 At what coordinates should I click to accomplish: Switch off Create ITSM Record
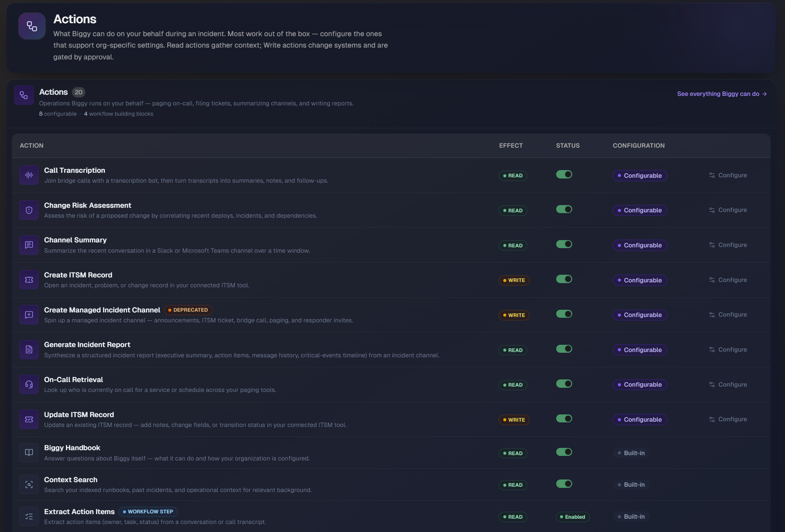(x=564, y=279)
